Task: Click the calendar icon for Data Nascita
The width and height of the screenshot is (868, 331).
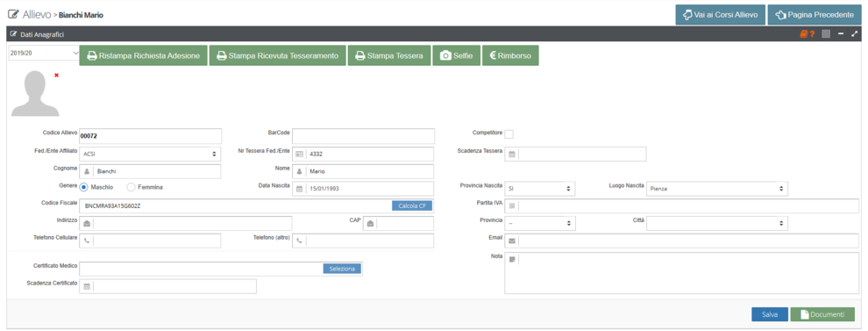Action: [299, 189]
